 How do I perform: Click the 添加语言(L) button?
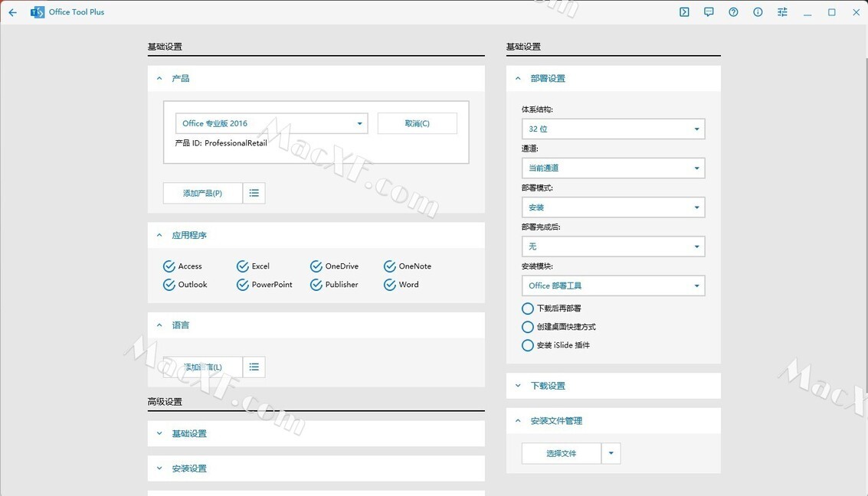(202, 367)
